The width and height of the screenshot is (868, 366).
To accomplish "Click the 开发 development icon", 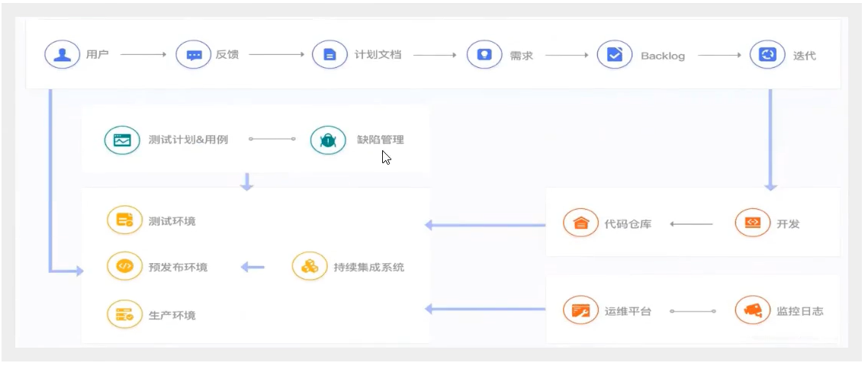I will [753, 223].
